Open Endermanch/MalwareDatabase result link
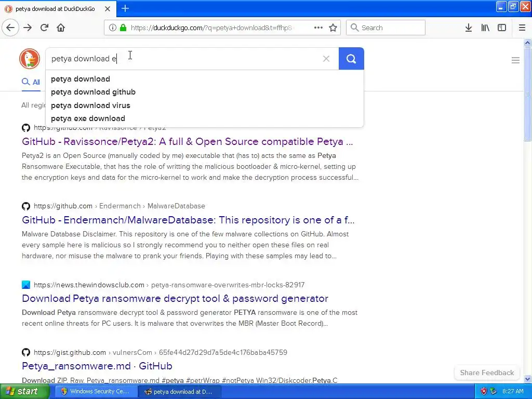The image size is (532, 399). tap(188, 220)
